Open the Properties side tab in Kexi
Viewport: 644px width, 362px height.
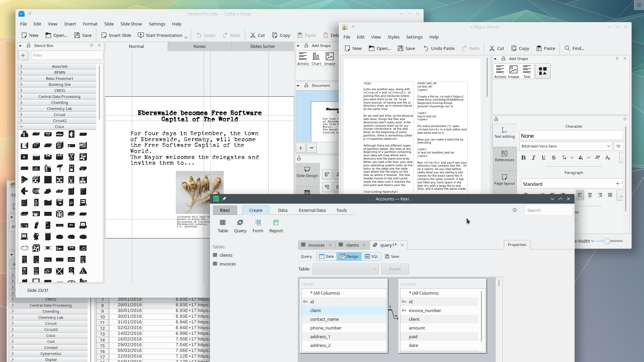click(x=517, y=245)
